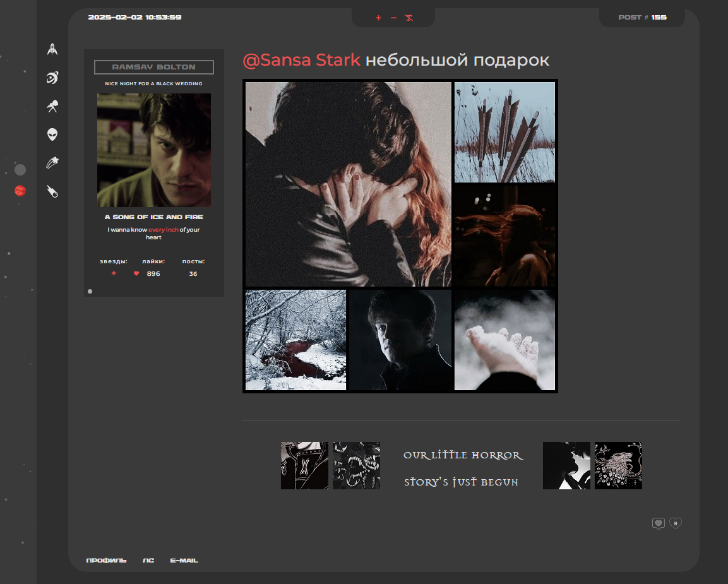Open the snowy forest with red stream image
The width and height of the screenshot is (728, 584).
295,340
